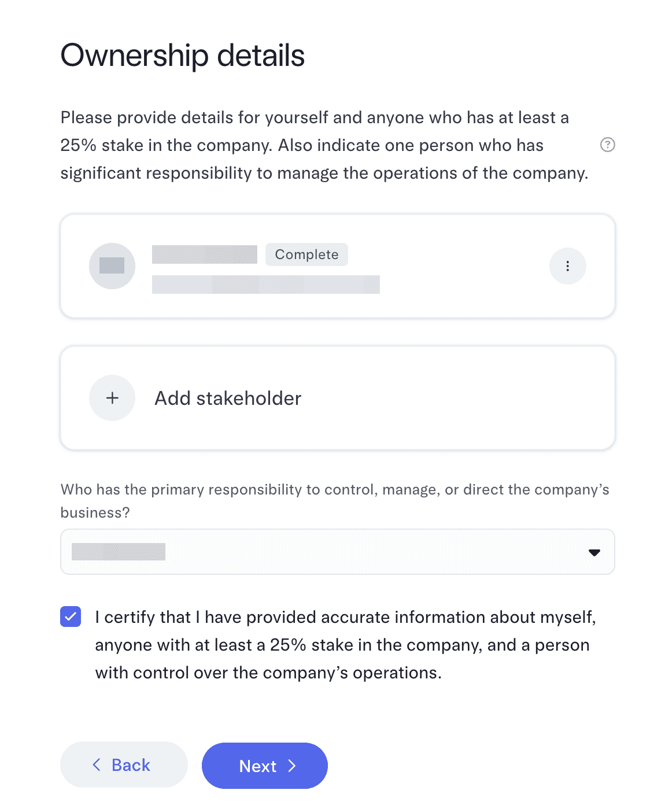Viewport: 665px width, 812px height.
Task: Proceed with the Next button
Action: pos(264,766)
